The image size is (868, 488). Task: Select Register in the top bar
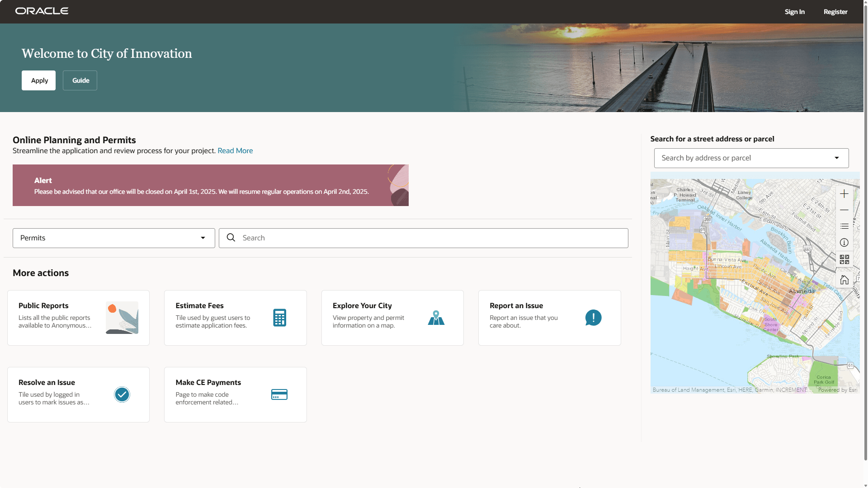pos(835,11)
